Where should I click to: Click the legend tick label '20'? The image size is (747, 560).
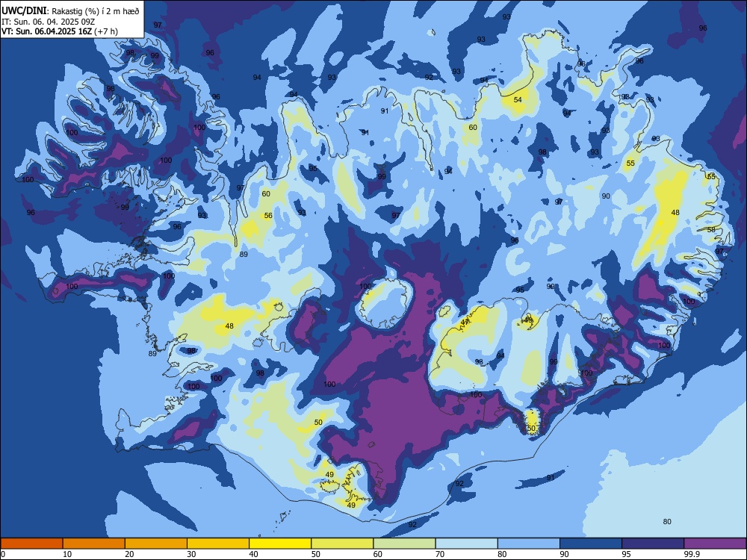pos(129,554)
